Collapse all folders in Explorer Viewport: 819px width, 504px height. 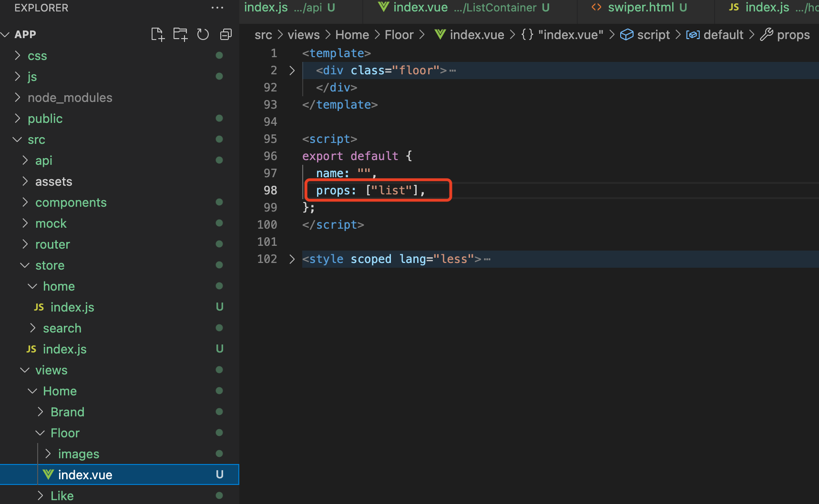coord(226,34)
